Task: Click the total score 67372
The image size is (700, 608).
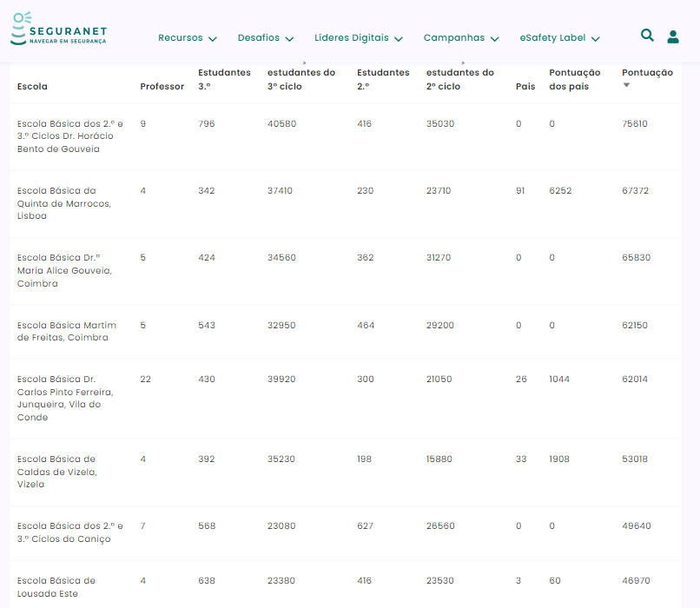Action: pos(635,190)
